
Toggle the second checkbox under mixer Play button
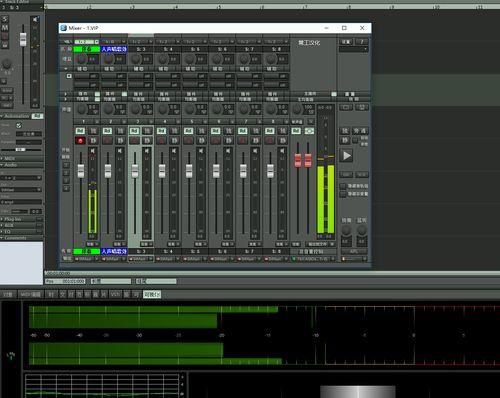343,194
